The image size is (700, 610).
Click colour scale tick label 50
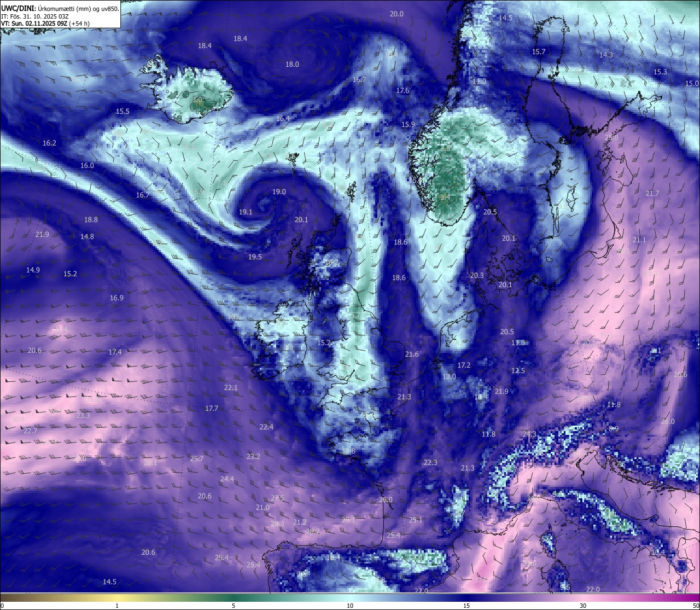tap(695, 606)
